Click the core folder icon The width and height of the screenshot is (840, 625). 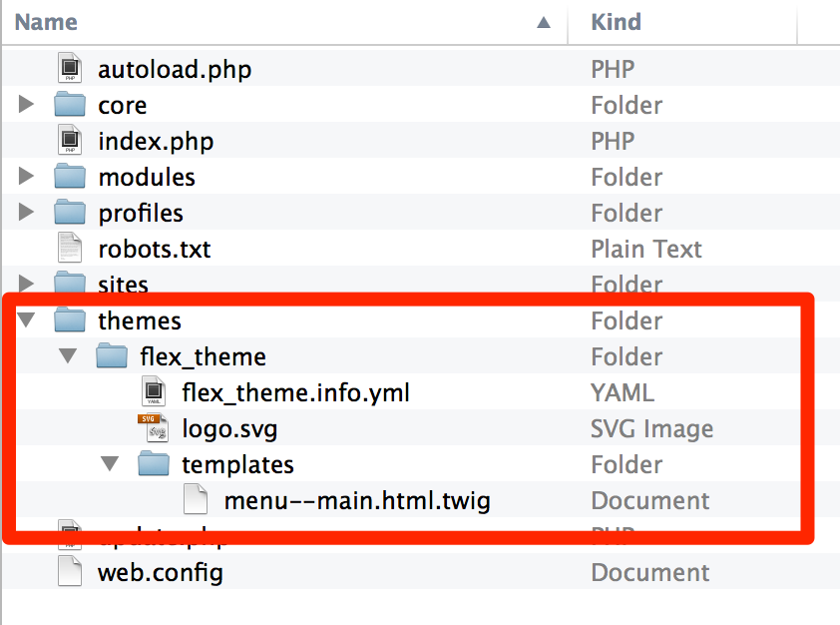70,104
